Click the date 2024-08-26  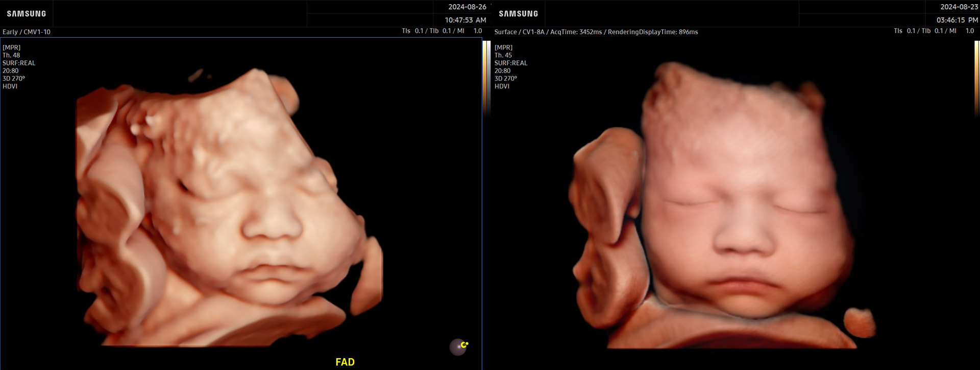pos(468,7)
